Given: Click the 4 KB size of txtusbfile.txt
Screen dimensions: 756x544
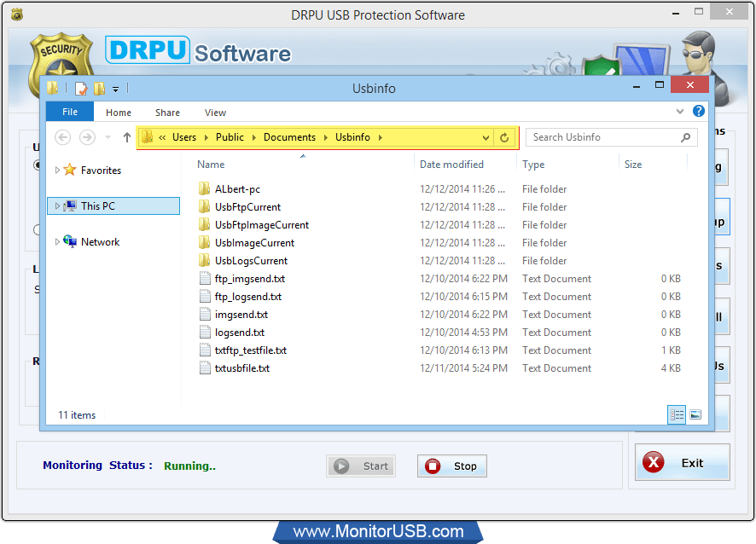Looking at the screenshot, I should (x=671, y=368).
